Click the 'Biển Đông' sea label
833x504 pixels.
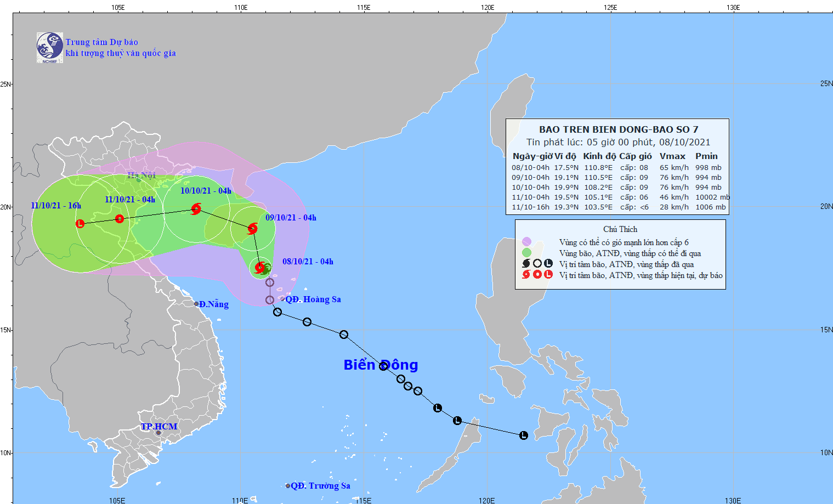tap(381, 365)
